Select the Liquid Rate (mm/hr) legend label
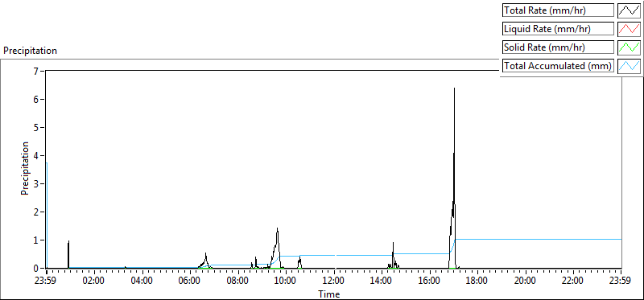 coord(559,29)
